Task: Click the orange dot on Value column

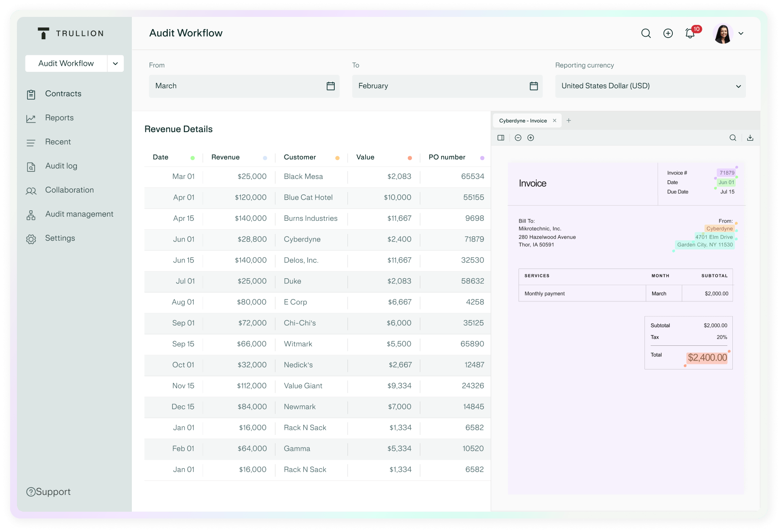Action: tap(410, 158)
